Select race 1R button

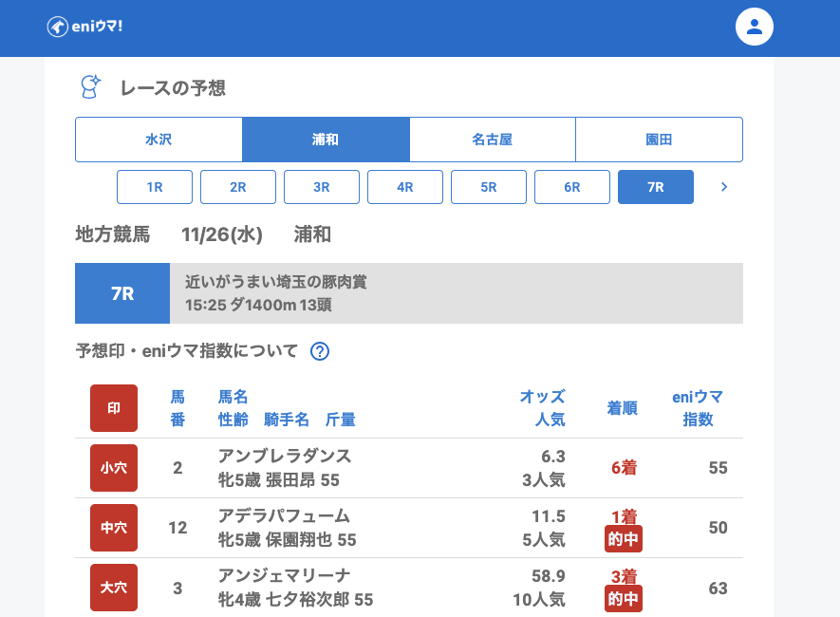pos(155,187)
